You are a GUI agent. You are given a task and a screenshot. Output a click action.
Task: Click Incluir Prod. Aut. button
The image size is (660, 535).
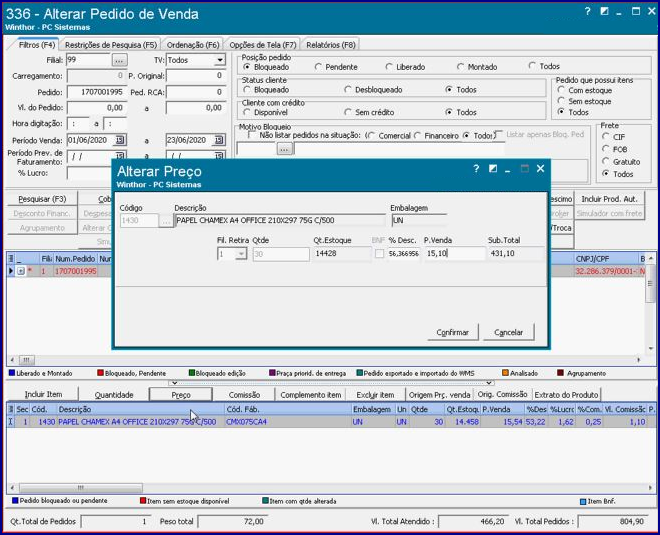point(609,199)
